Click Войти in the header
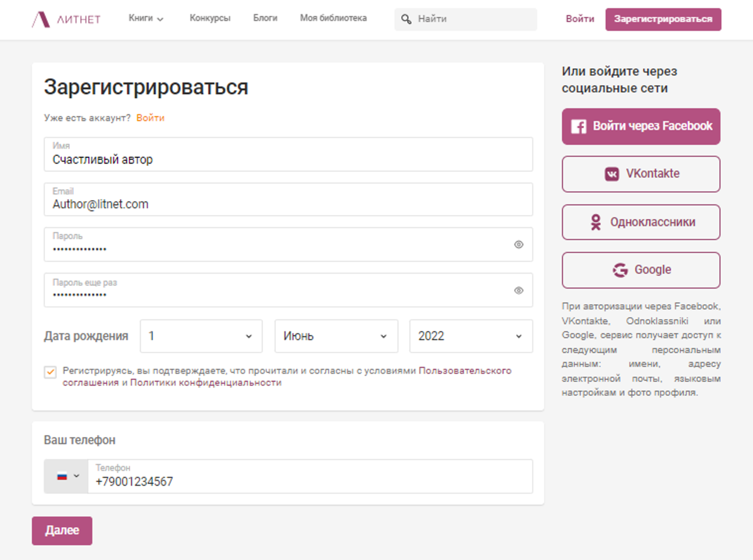 [x=580, y=19]
